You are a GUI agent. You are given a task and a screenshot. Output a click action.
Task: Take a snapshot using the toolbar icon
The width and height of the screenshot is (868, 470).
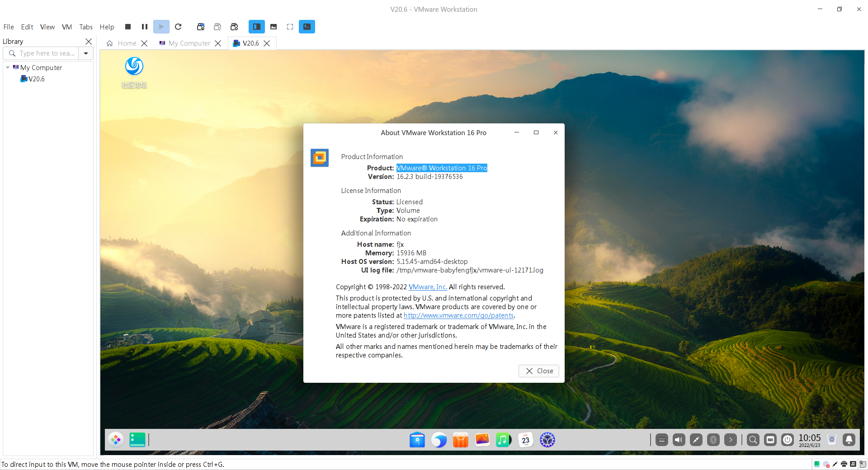[201, 27]
